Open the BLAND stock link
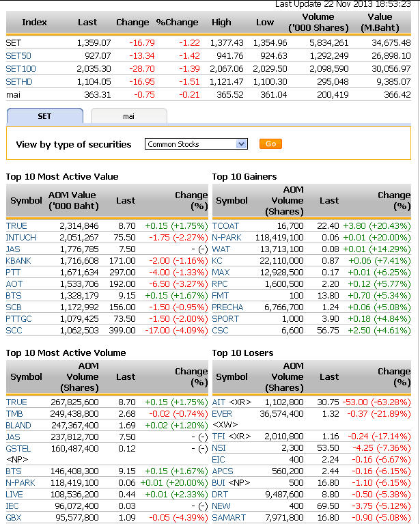The image size is (420, 524). tap(19, 425)
